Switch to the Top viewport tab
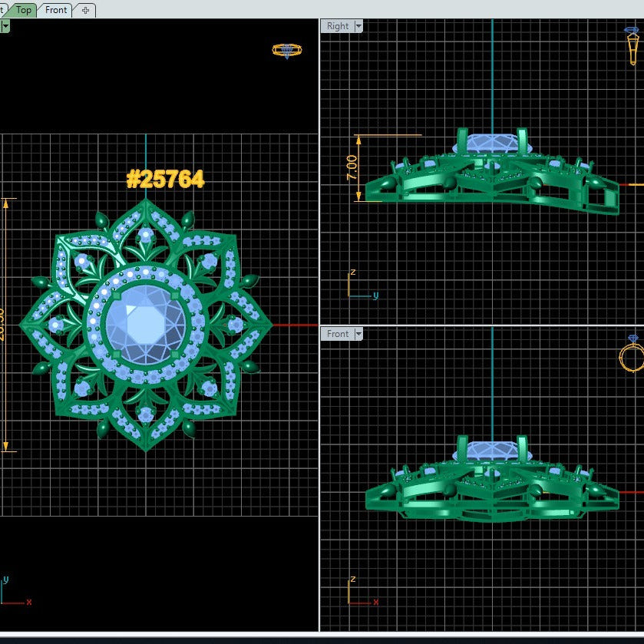The width and height of the screenshot is (644, 644). [24, 10]
